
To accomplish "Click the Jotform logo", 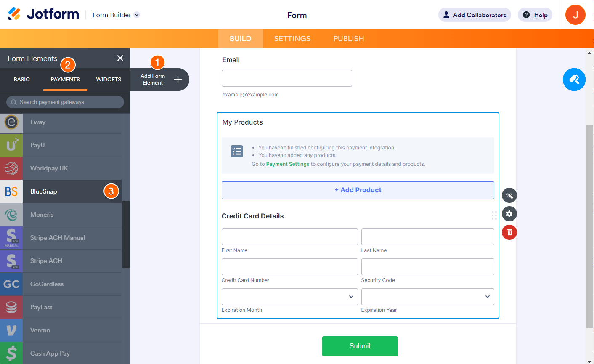I will [x=43, y=14].
